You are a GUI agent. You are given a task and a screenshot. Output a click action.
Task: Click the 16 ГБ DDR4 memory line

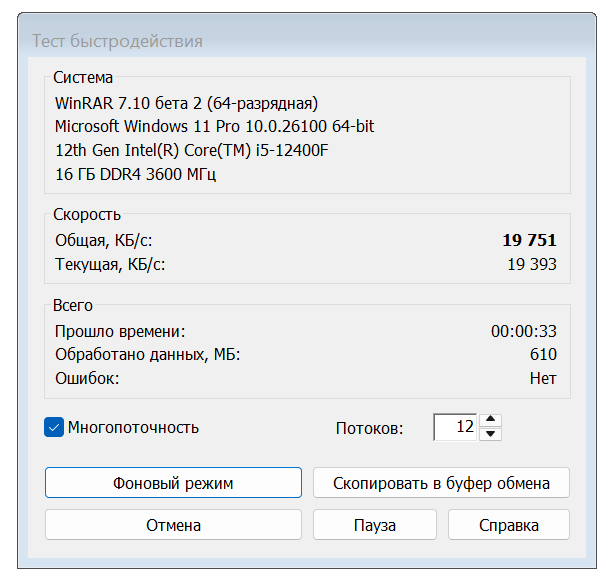tap(135, 175)
